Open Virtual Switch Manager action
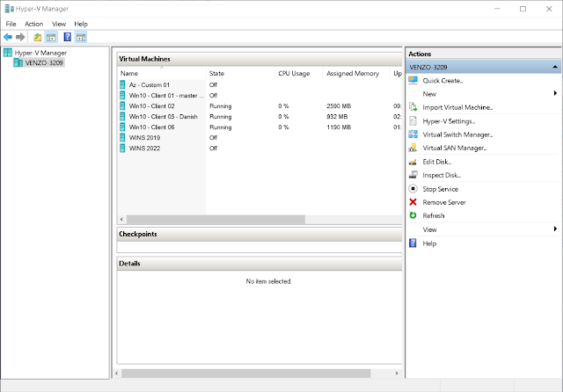Viewport: 563px width, 392px height. tap(457, 134)
